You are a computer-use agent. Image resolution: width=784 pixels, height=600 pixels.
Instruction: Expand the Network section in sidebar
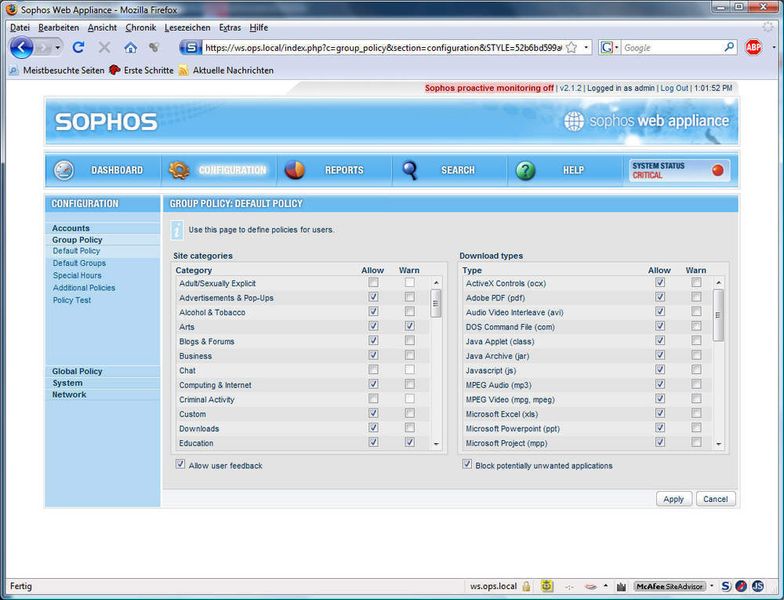pyautogui.click(x=69, y=394)
